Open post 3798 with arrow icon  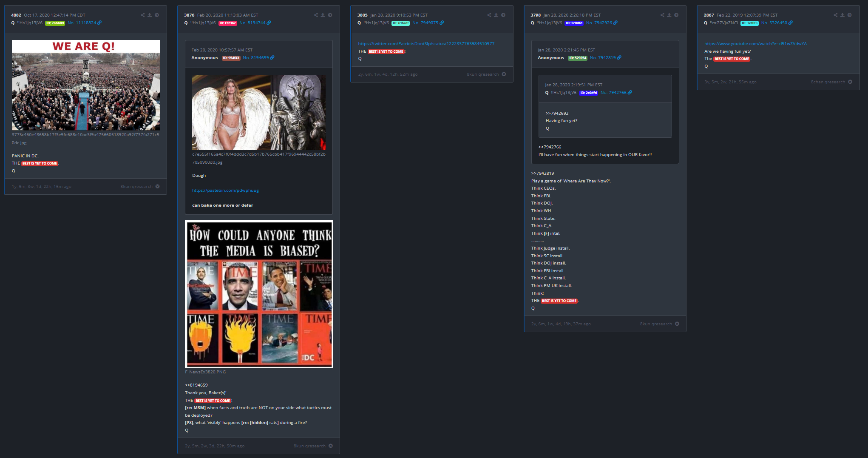tap(676, 15)
